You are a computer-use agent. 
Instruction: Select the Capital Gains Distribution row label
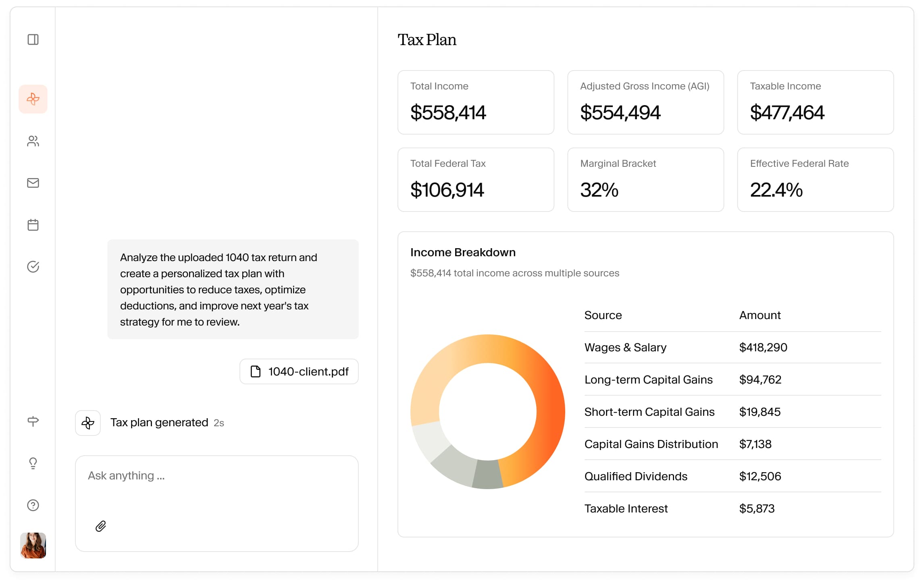(x=651, y=444)
